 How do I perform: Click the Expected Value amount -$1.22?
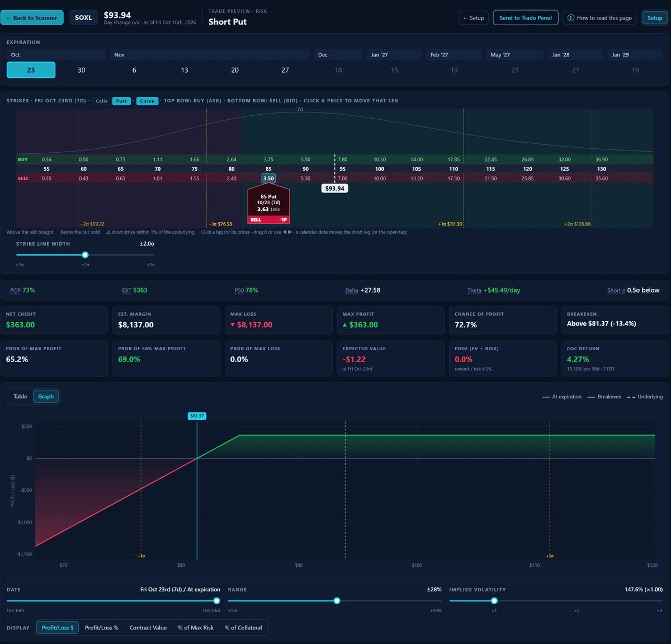354,359
